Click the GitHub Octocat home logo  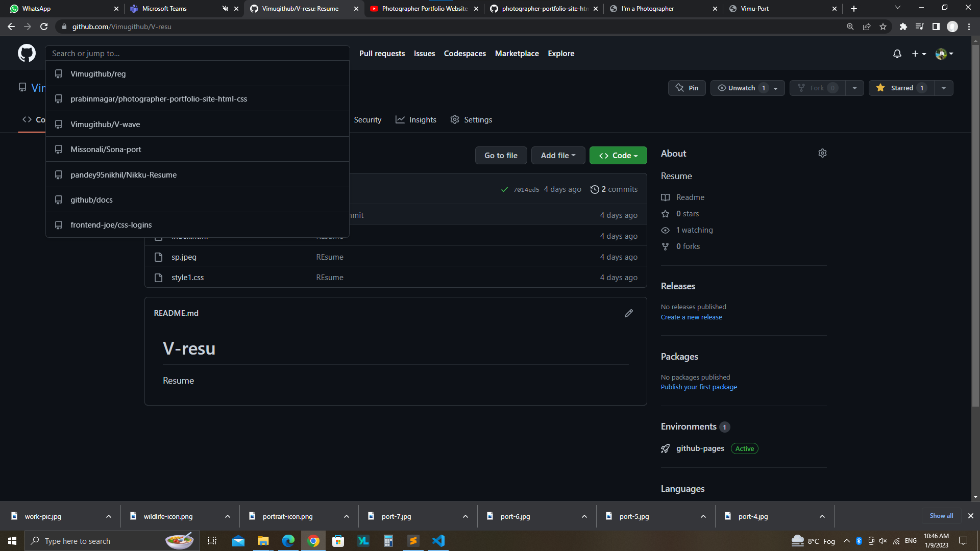point(27,53)
